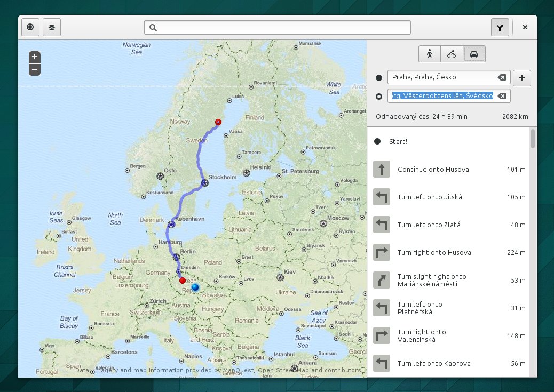Select walking mode for routing
Viewport: 554px width, 392px height.
coord(430,53)
